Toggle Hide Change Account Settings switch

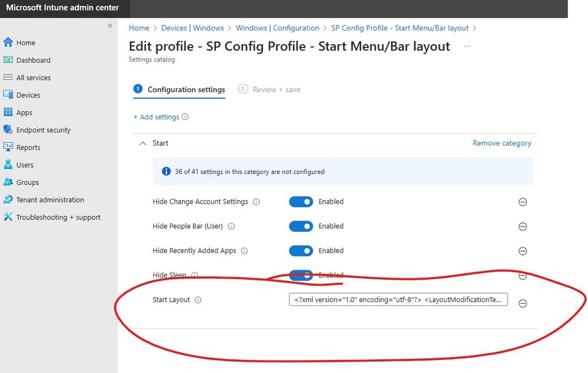click(300, 202)
